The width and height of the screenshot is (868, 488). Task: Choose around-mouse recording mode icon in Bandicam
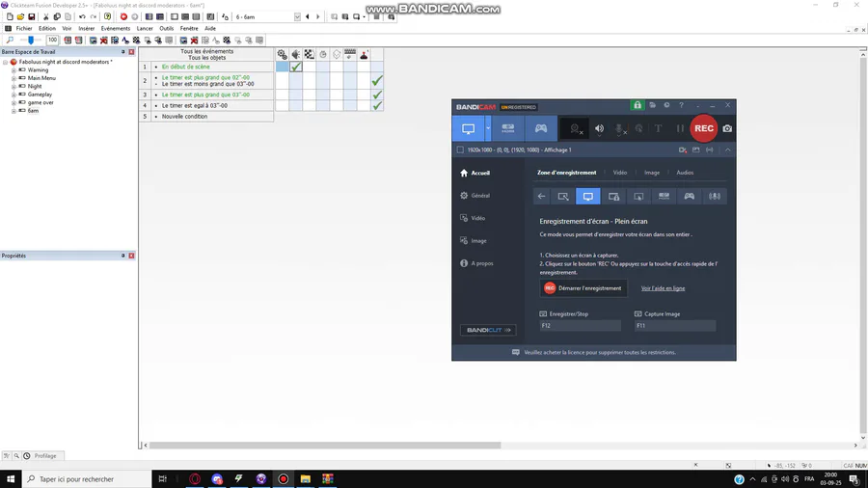[638, 197]
